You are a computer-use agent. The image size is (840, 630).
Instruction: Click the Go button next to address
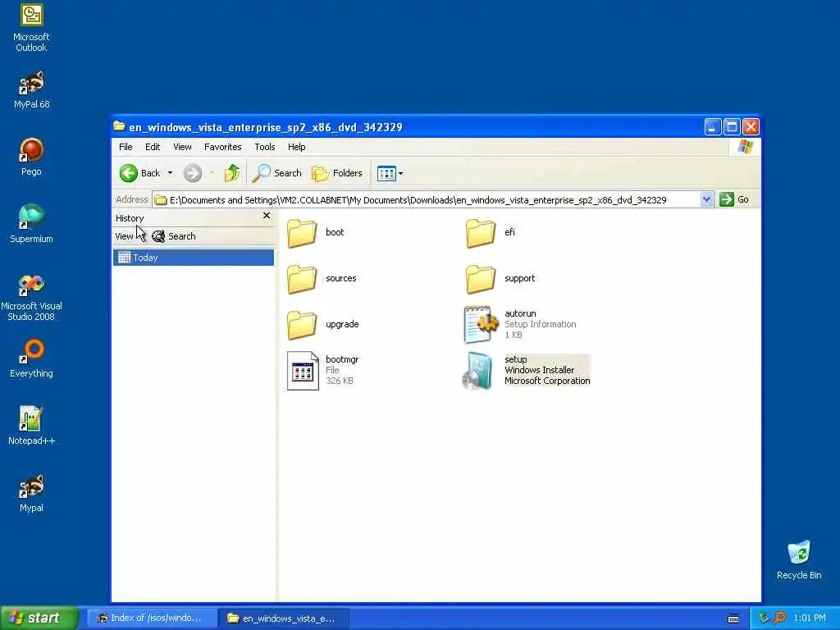pos(734,199)
